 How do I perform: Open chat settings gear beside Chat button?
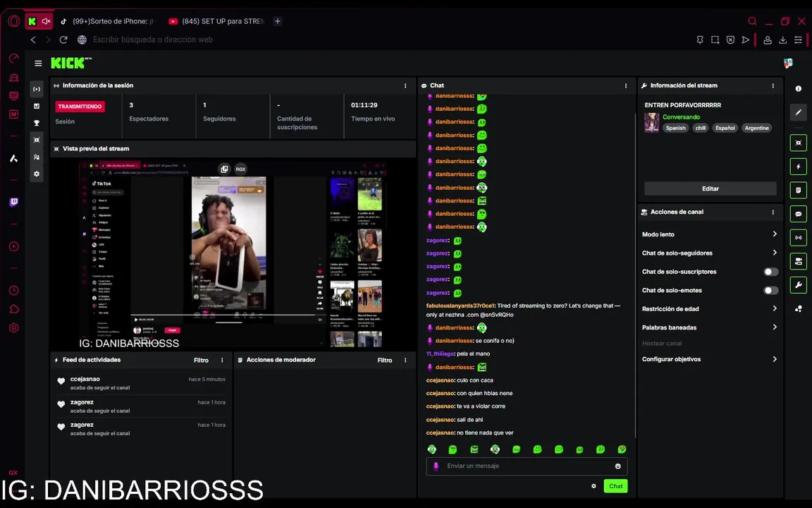[x=593, y=485]
